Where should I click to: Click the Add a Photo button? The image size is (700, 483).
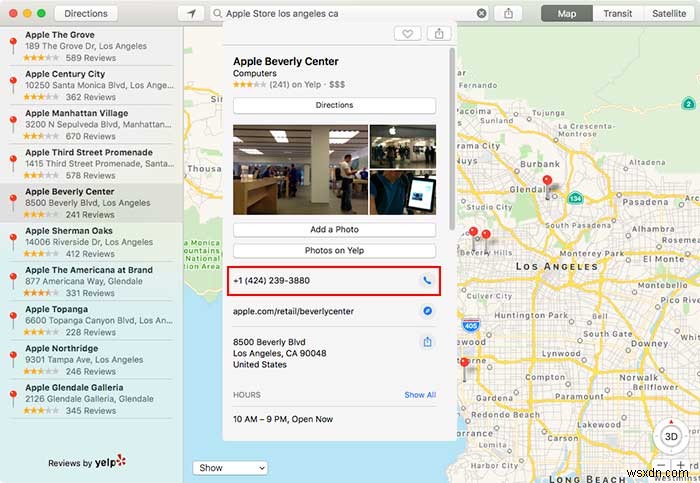click(334, 229)
